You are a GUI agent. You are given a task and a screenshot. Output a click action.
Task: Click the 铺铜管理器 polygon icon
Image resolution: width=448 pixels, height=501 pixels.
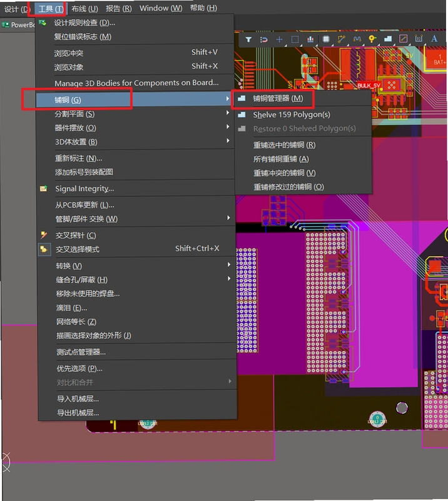pos(242,98)
